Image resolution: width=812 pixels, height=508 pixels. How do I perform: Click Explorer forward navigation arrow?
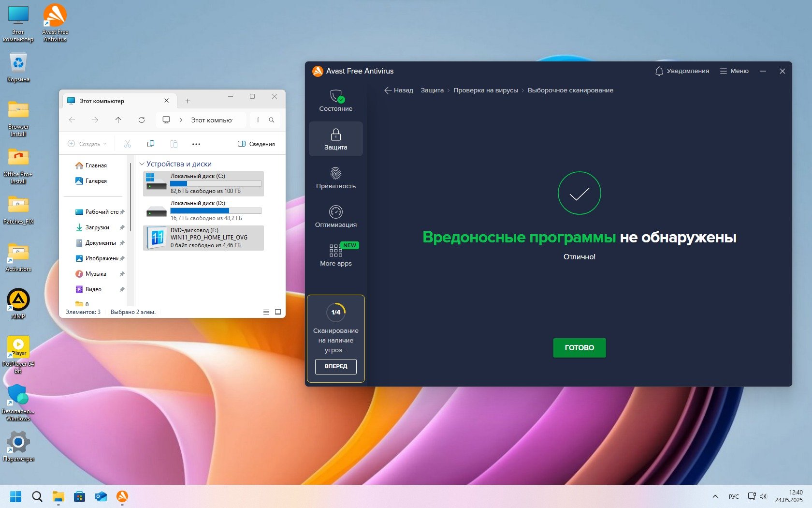point(95,120)
